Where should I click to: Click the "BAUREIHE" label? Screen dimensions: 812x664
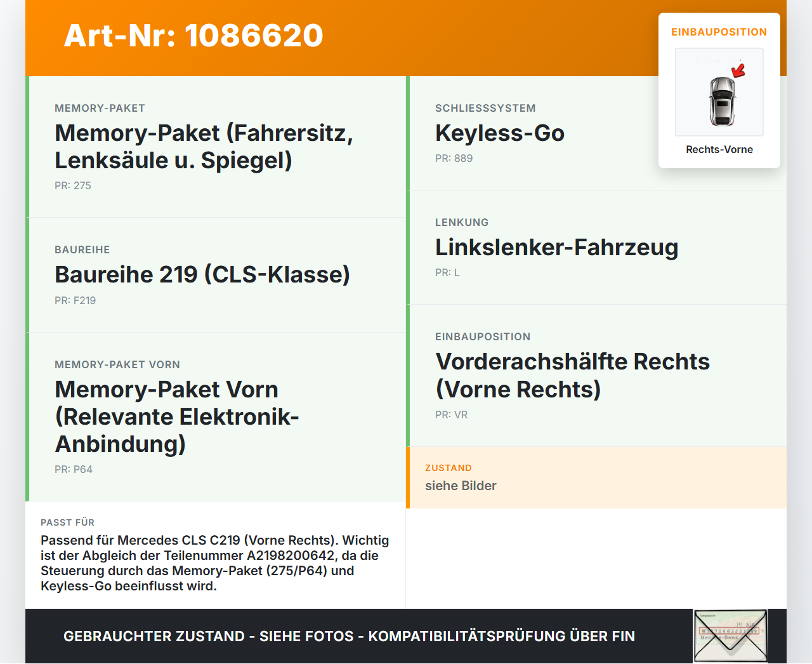(82, 249)
